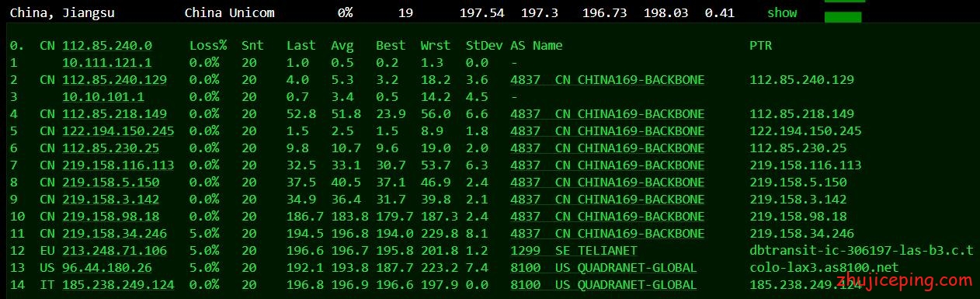980x299 pixels.
Task: Click the "Best" column header
Action: [x=391, y=46]
